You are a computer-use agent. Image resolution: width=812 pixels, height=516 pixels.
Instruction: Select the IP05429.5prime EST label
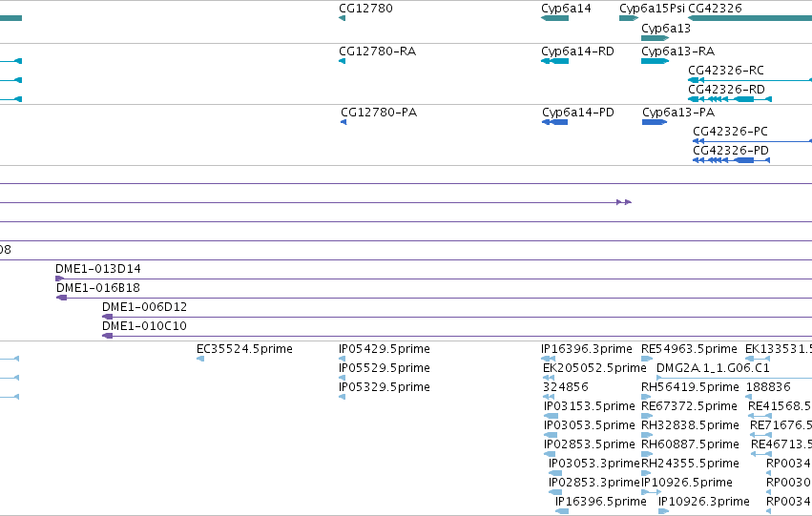pyautogui.click(x=385, y=349)
